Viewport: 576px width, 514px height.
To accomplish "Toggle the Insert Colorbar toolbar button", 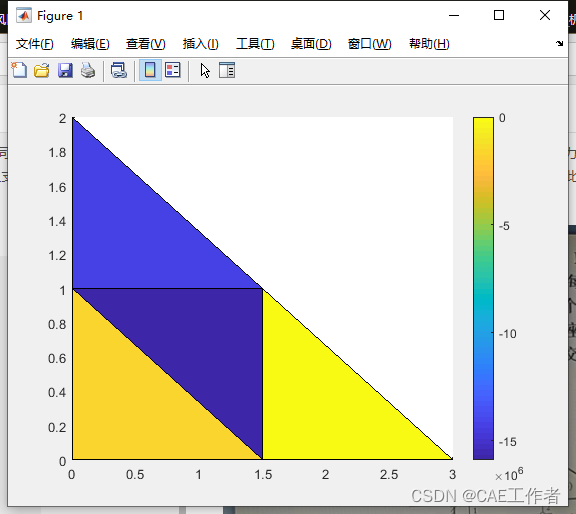I will click(x=150, y=70).
